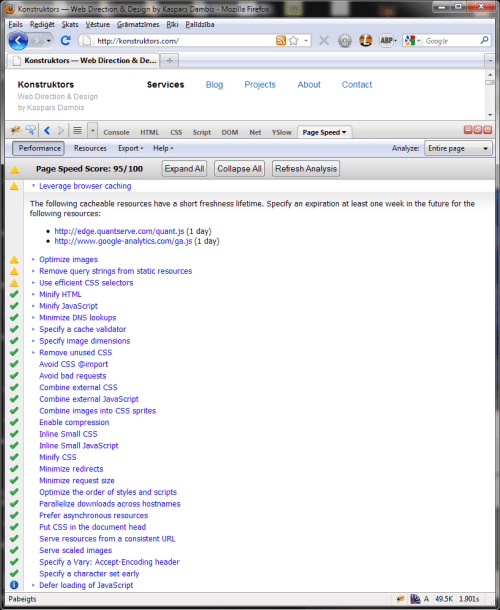Viewport: 500px width, 610px height.
Task: Click the Firefox back navigation button
Action: tap(18, 40)
